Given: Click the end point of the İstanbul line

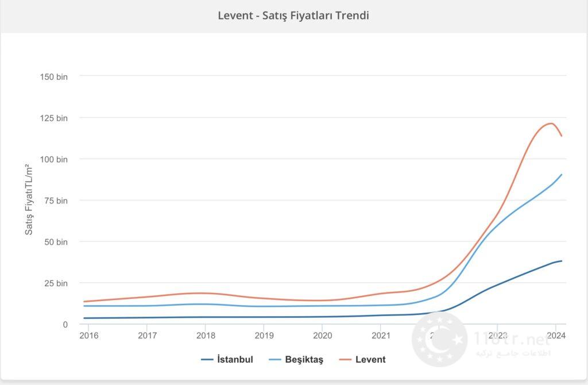Looking at the screenshot, I should click(561, 261).
